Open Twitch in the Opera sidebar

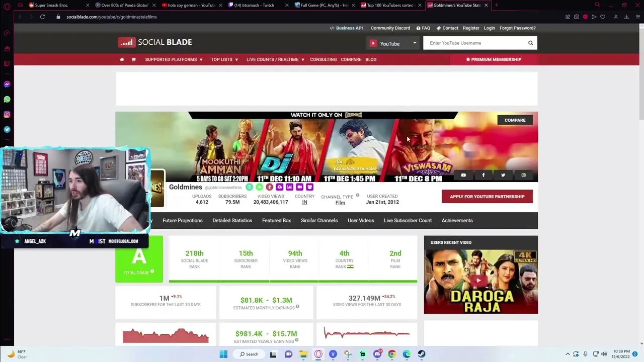click(x=7, y=64)
